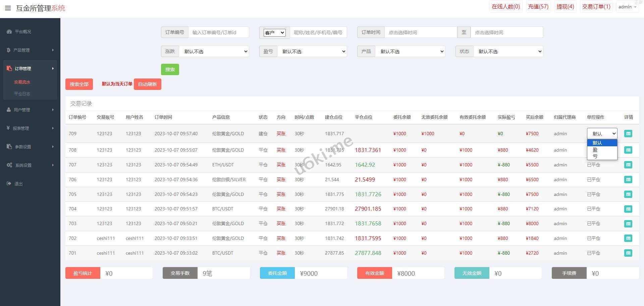Open 平仓日志 submenu item

point(22,94)
